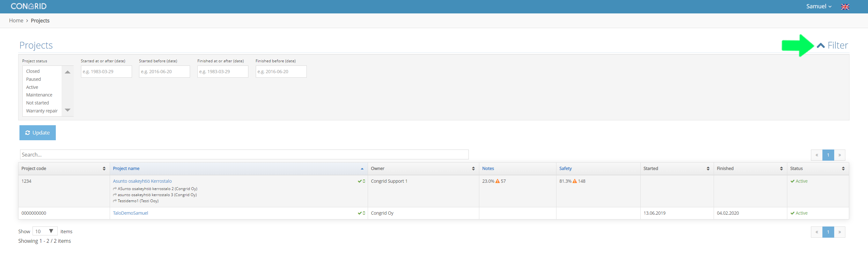
Task: Focus Finished before date field
Action: tap(281, 72)
